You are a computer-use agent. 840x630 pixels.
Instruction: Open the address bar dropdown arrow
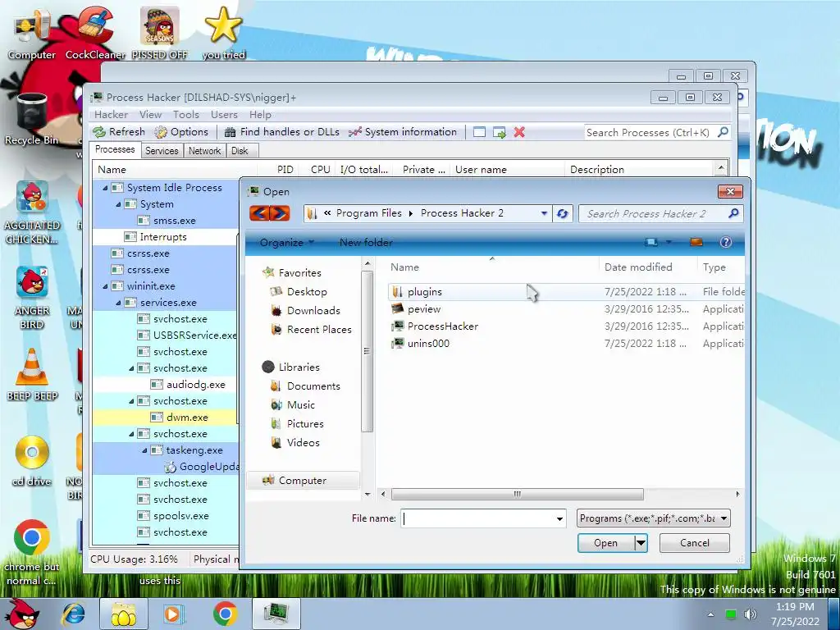(x=544, y=213)
